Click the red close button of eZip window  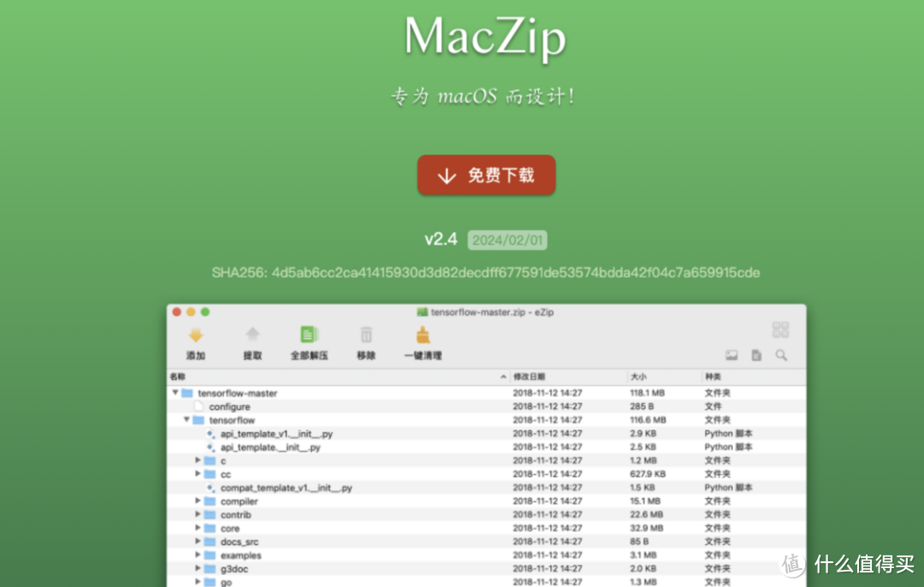[x=177, y=311]
